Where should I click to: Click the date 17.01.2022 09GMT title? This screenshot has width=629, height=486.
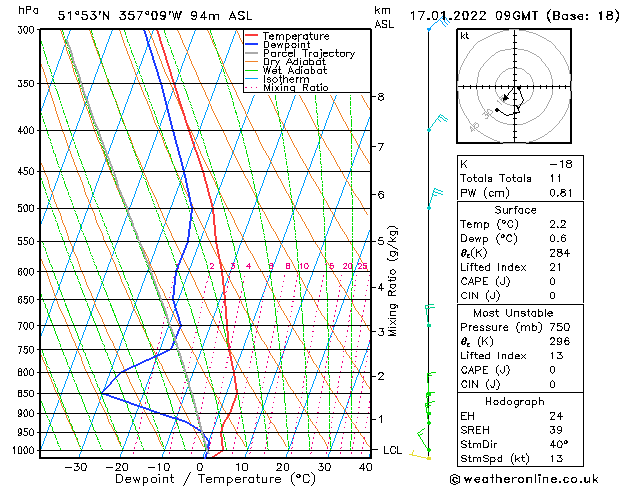coord(473,16)
